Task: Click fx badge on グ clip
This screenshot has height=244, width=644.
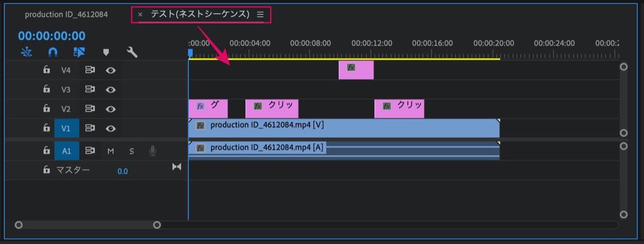Action: 200,106
